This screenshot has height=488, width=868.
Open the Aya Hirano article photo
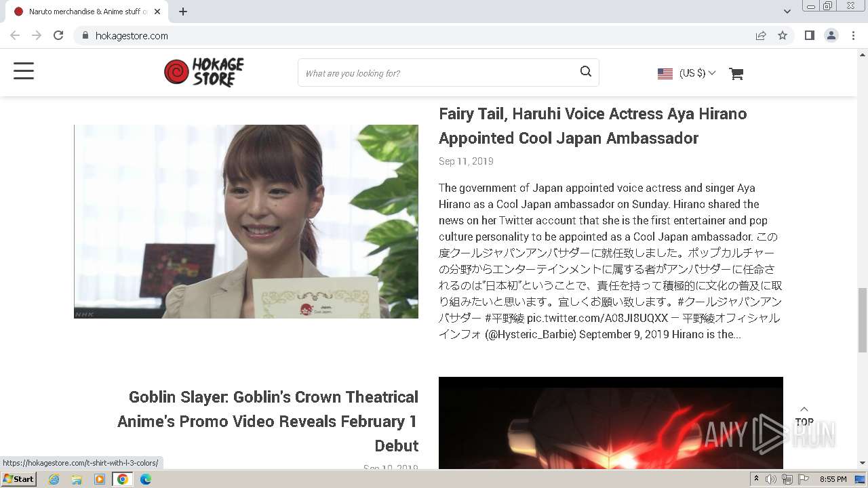pos(246,222)
